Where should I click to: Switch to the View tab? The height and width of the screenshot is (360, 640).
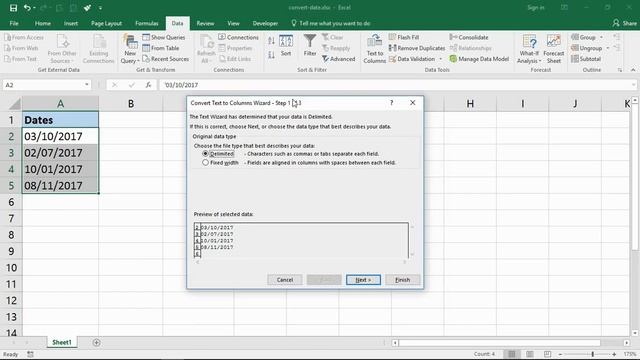(x=233, y=23)
